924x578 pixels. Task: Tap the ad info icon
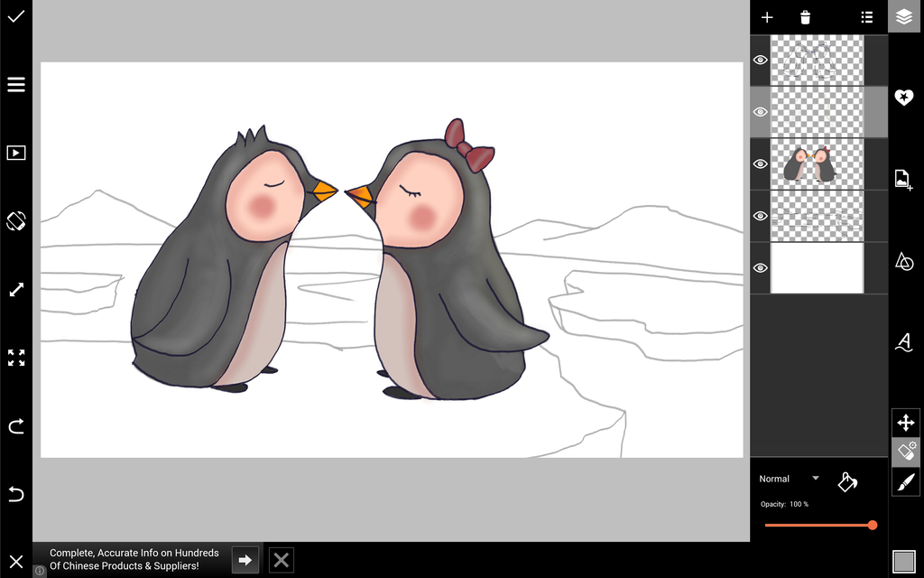40,571
